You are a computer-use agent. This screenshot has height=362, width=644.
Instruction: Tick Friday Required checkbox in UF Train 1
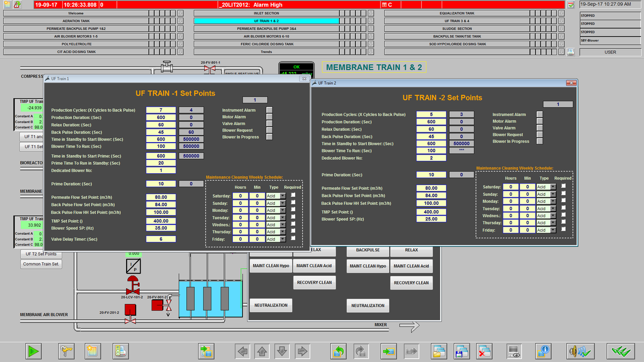point(293,238)
